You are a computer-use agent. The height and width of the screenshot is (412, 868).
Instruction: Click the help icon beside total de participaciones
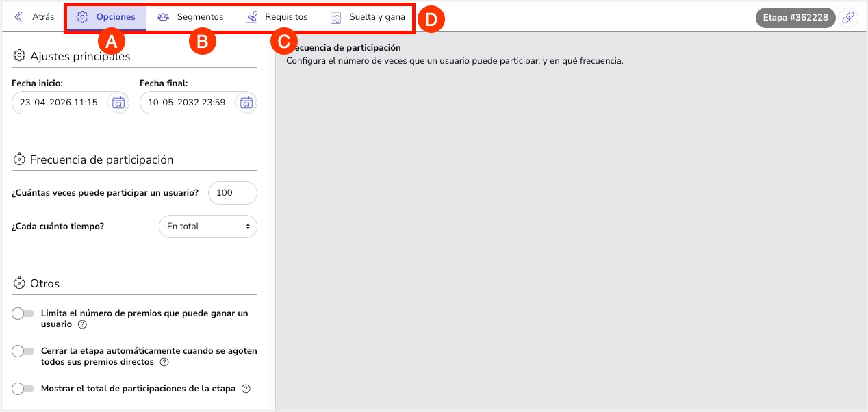click(x=245, y=388)
